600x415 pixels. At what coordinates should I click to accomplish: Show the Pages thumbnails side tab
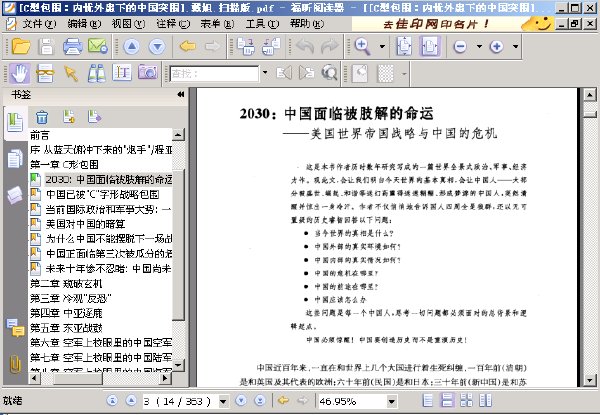pos(15,159)
